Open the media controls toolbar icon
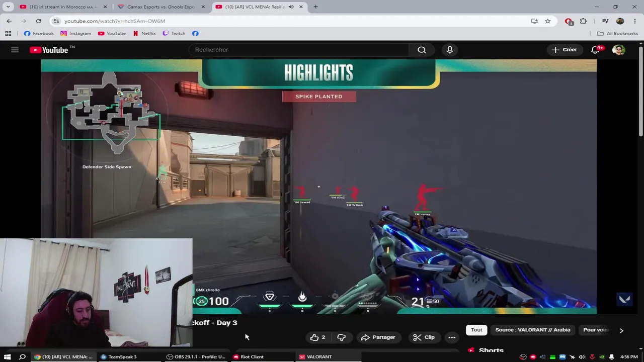This screenshot has height=362, width=644. point(605,21)
